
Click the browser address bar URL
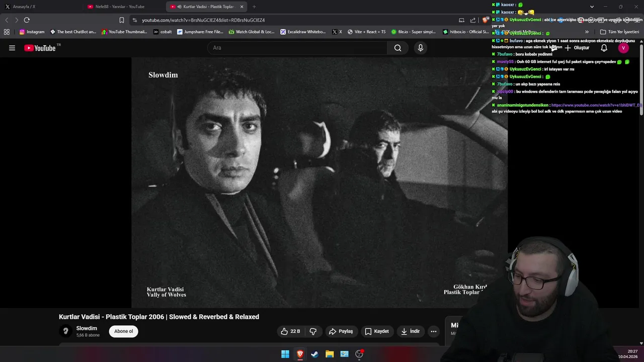coord(203,20)
